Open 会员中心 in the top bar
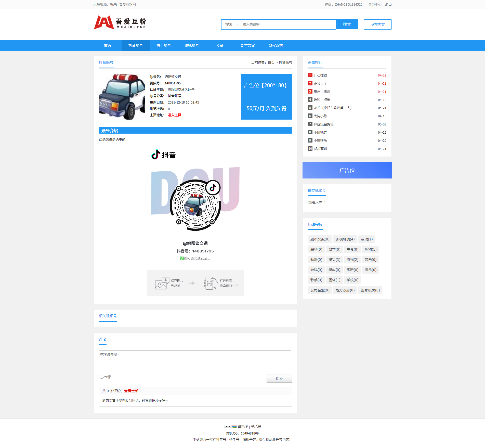 pos(375,4)
